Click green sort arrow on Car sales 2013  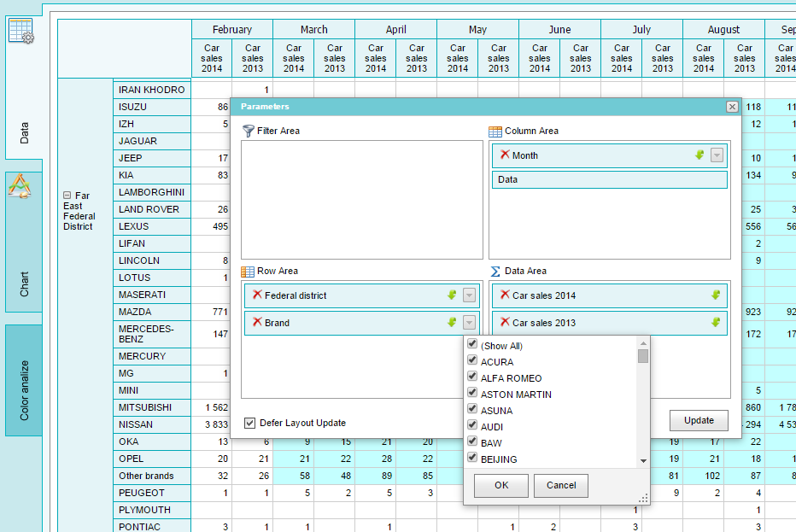716,322
